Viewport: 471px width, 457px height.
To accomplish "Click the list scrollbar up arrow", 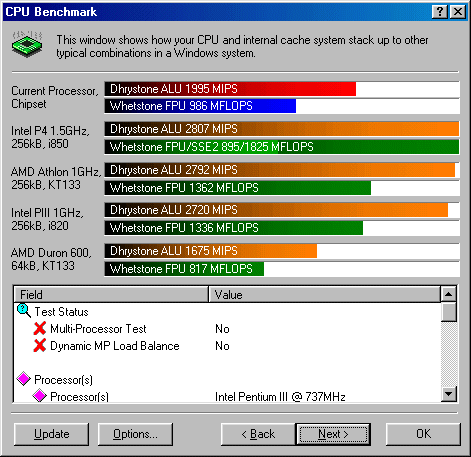I will (x=448, y=294).
